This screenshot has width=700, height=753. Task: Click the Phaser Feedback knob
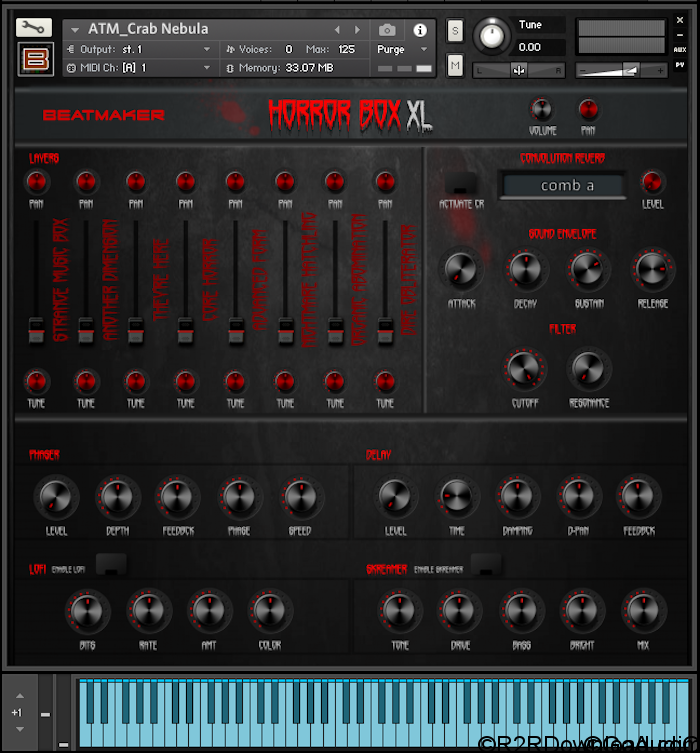tap(178, 497)
